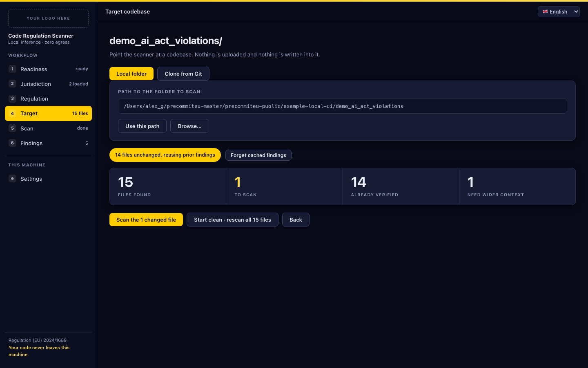This screenshot has width=588, height=368.
Task: Click the demo_ai_act_violations/ heading
Action: click(x=166, y=41)
